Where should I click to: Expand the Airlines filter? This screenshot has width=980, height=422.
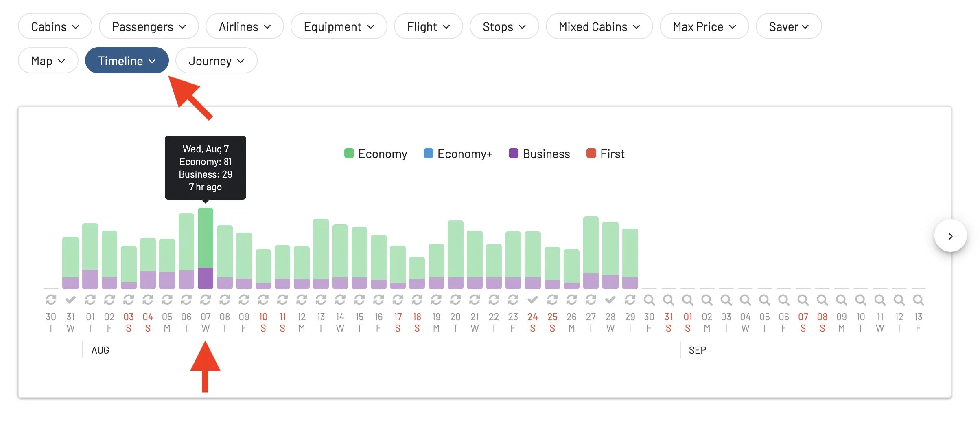click(245, 26)
